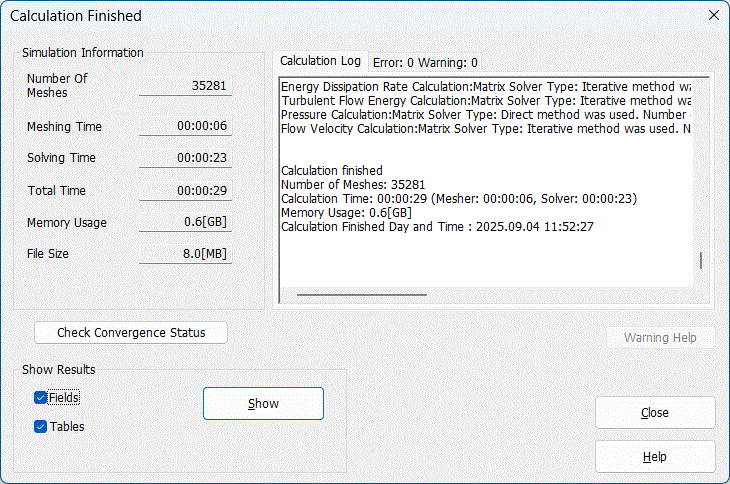Click the Calculation Finished Day and Time line
Viewport: 730px width, 484px height.
pyautogui.click(x=437, y=227)
